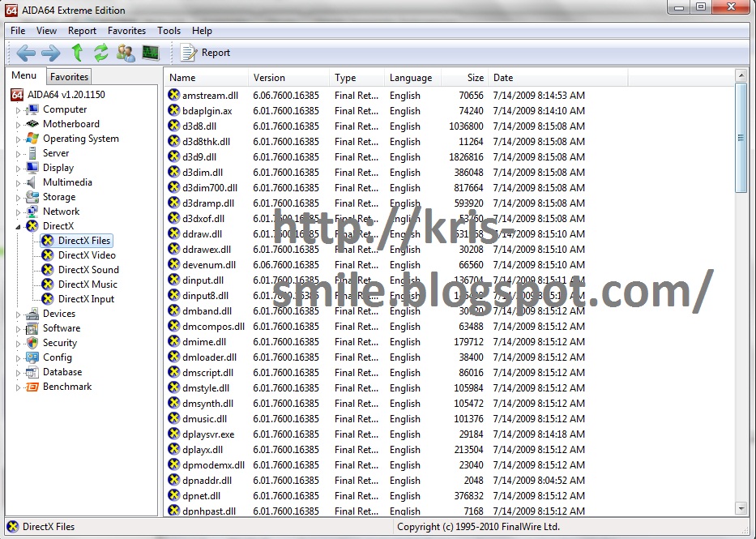
Task: Open the File menu
Action: 18,30
